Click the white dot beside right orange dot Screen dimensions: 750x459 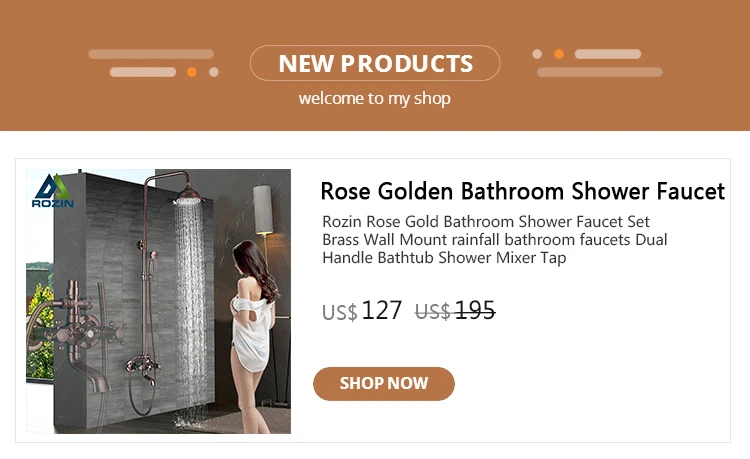point(537,54)
